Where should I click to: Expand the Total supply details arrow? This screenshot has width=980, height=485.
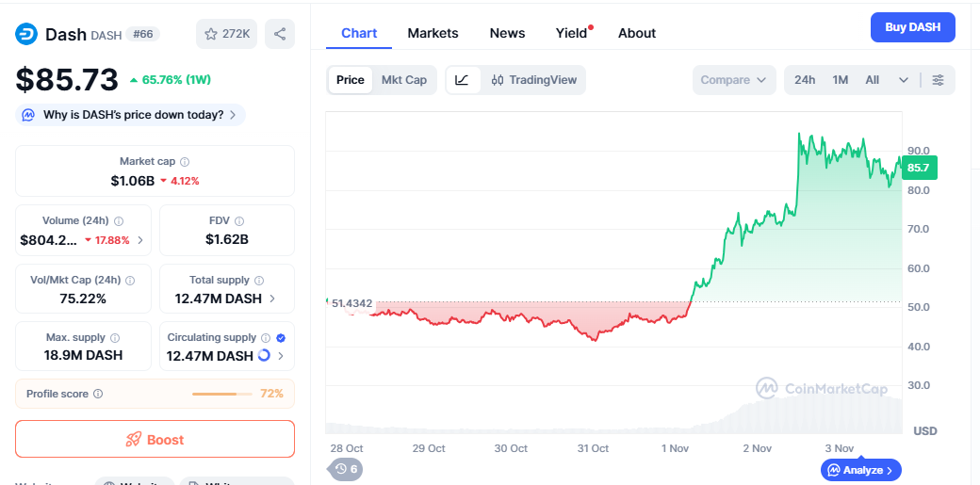click(x=273, y=299)
